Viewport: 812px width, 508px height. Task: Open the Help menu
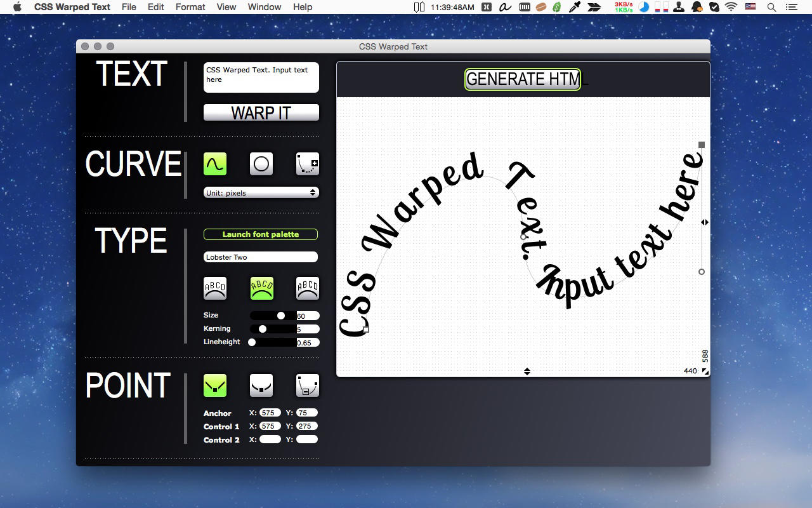[x=303, y=7]
